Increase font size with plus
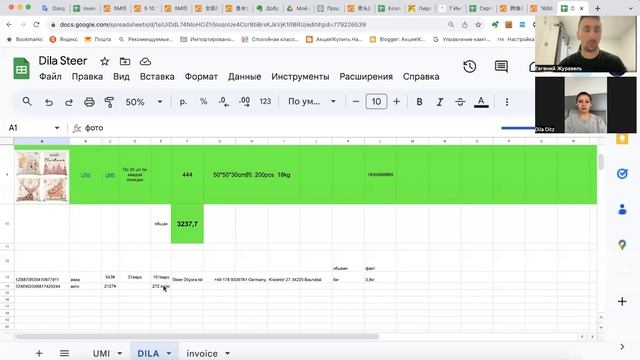The image size is (640, 360). (x=396, y=102)
